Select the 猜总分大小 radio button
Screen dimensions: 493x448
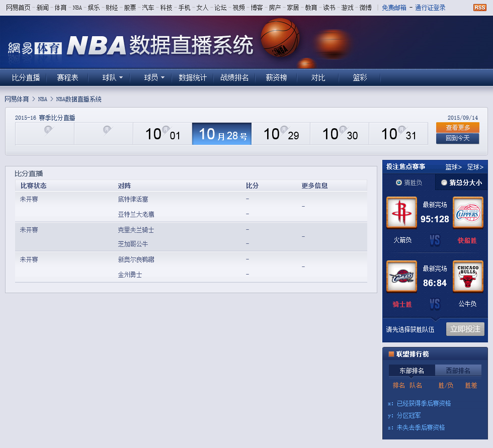pos(444,183)
